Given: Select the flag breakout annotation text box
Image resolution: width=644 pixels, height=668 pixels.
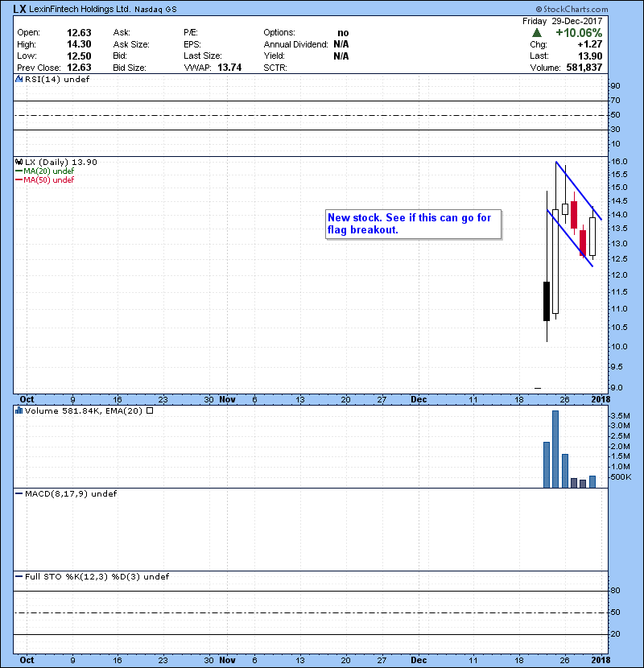Looking at the screenshot, I should [414, 224].
